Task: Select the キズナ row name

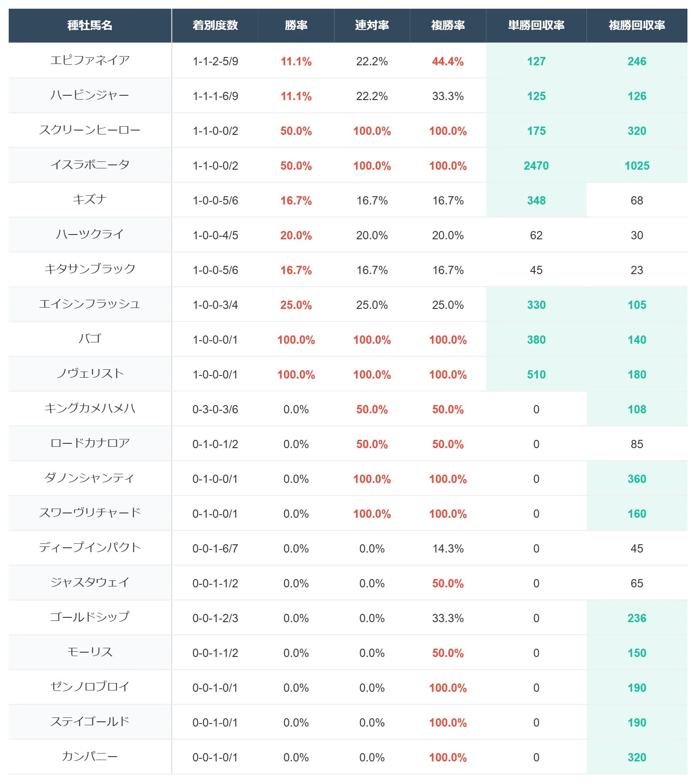Action: click(x=90, y=199)
